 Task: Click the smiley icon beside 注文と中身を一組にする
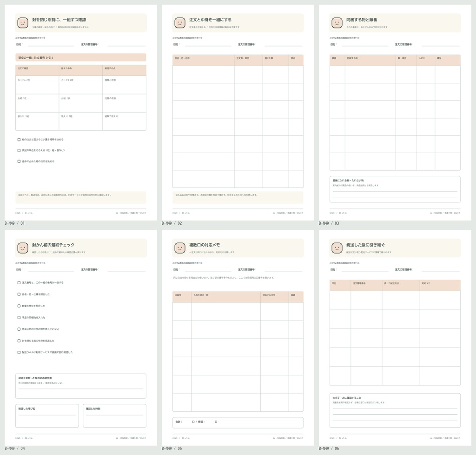pyautogui.click(x=180, y=23)
